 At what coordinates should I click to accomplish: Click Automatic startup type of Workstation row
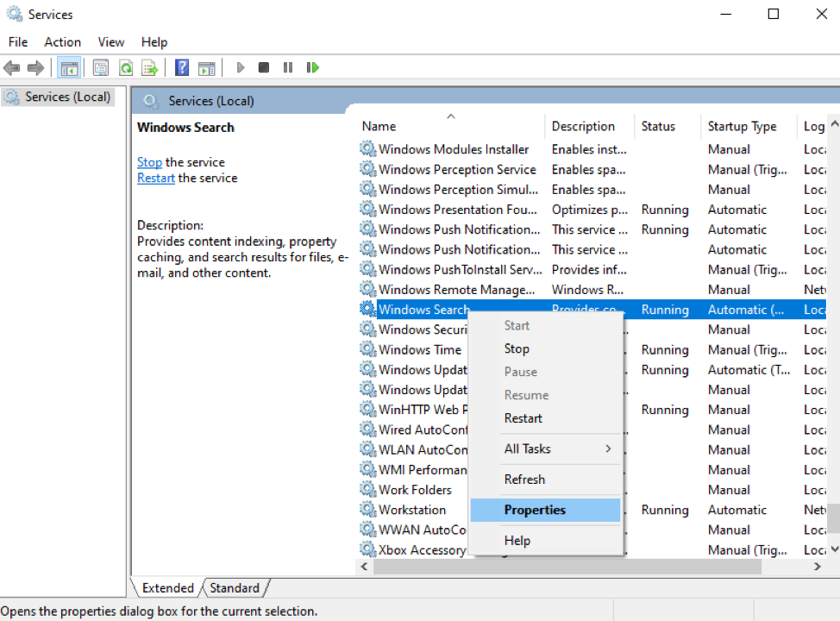[x=737, y=510]
